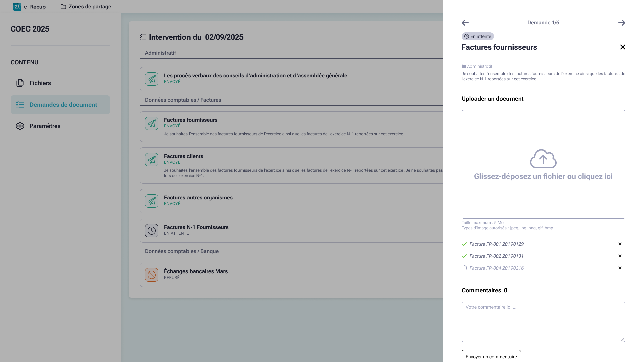Remove Facture FR-001 20190129 file

[620, 244]
